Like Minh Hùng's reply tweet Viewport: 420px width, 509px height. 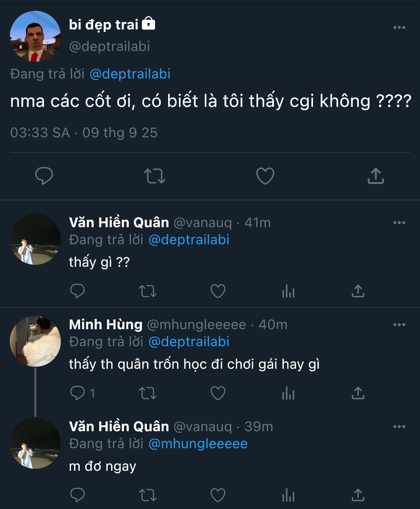[x=218, y=393]
